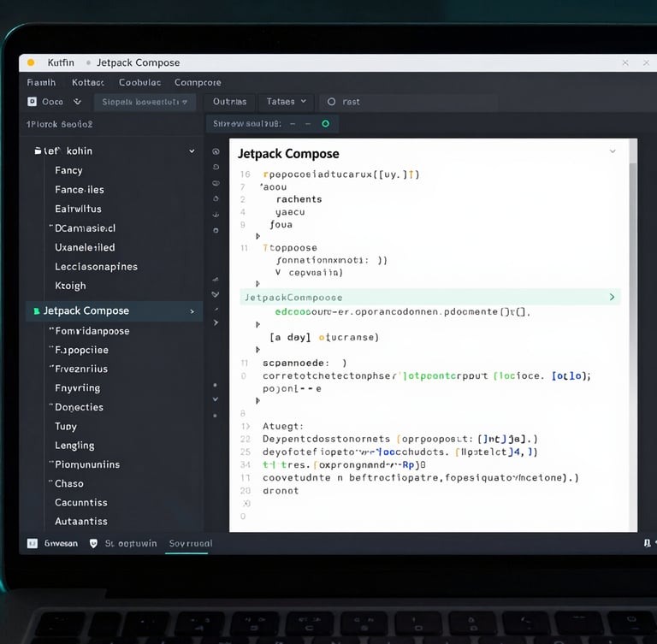Select Ktoigh tree item
The image size is (657, 644).
click(70, 286)
